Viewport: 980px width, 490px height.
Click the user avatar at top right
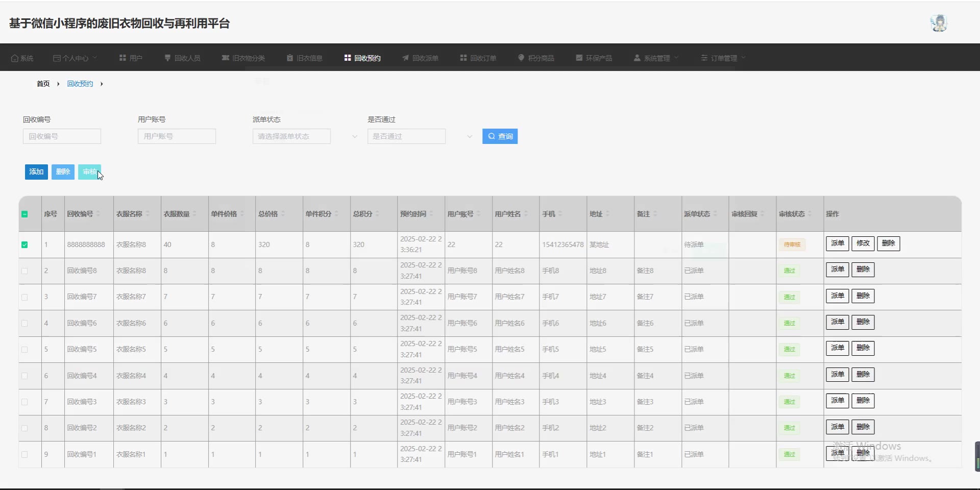coord(939,23)
